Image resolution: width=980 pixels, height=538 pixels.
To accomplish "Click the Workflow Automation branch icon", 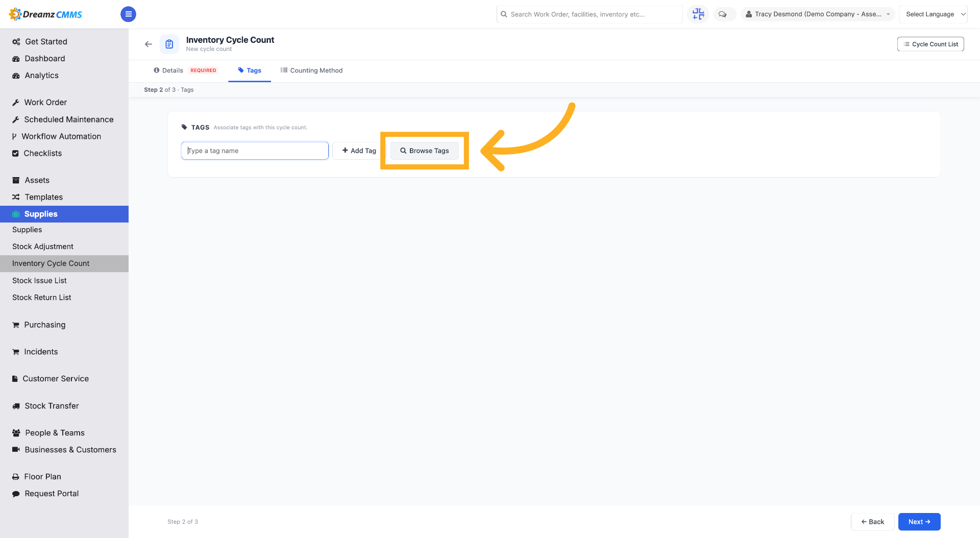I will (x=14, y=136).
